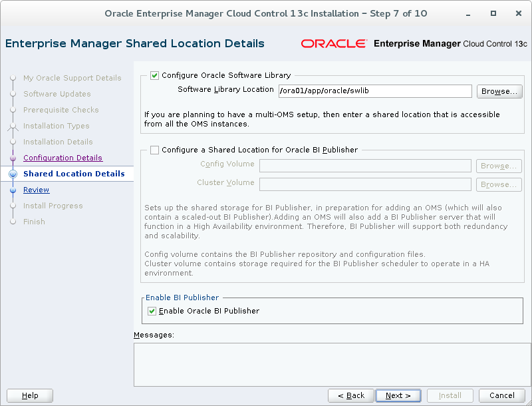The height and width of the screenshot is (406, 532).
Task: Browse for Software Library Location
Action: (x=499, y=91)
